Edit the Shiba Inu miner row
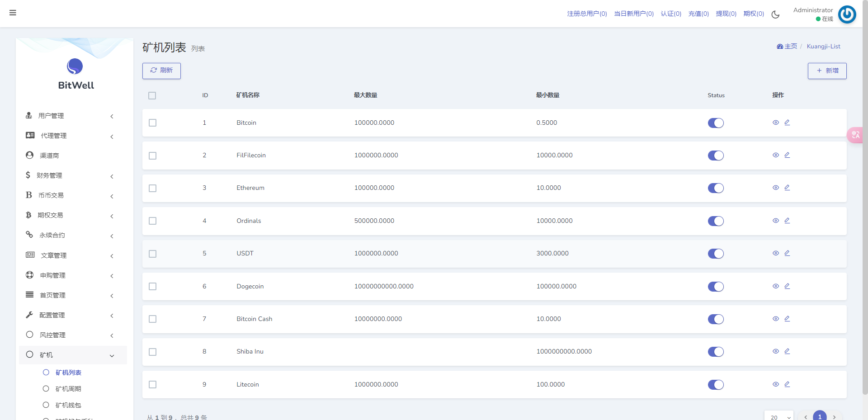 (x=787, y=351)
